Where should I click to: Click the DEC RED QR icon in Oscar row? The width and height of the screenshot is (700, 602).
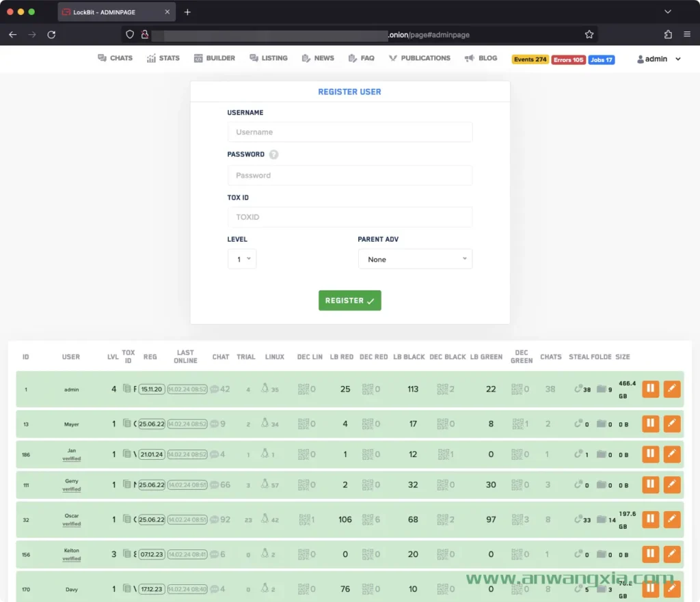[x=368, y=519]
